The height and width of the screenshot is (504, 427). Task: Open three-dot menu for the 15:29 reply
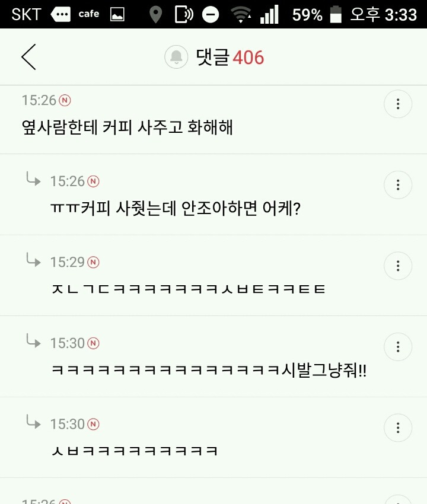pos(398,266)
